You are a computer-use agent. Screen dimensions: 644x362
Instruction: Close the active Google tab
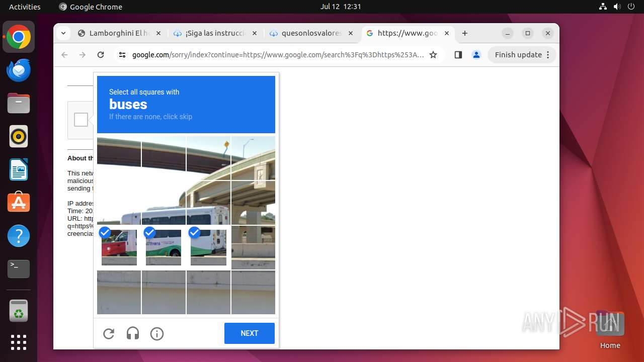point(446,33)
